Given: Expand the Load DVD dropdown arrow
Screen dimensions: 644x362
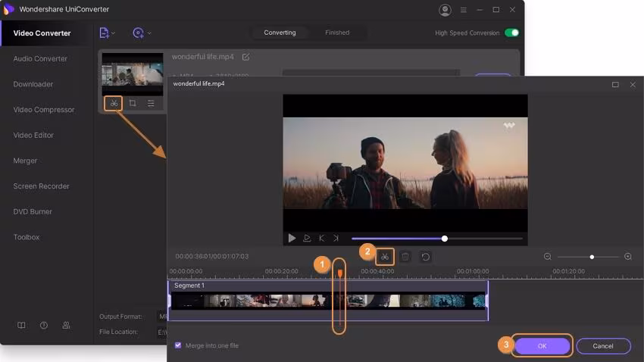Looking at the screenshot, I should pyautogui.click(x=149, y=33).
